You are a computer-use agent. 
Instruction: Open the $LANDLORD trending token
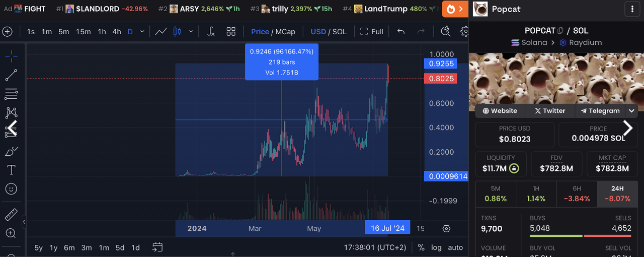[102, 9]
